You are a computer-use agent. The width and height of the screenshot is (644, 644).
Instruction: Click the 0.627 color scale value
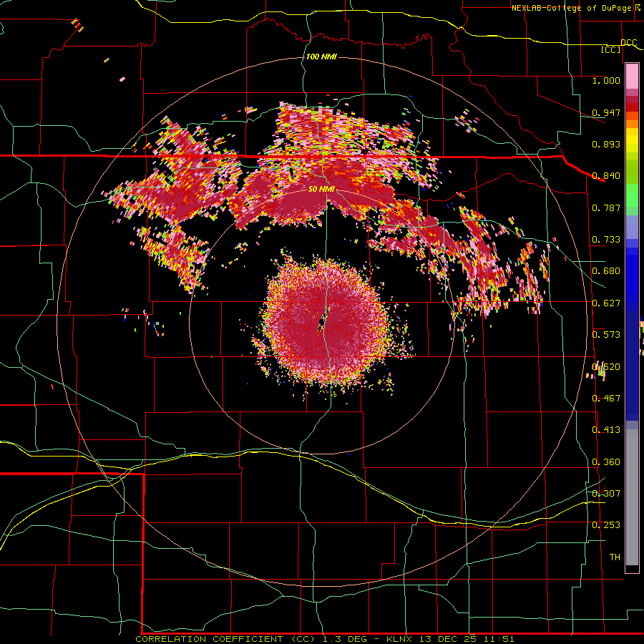tap(606, 303)
